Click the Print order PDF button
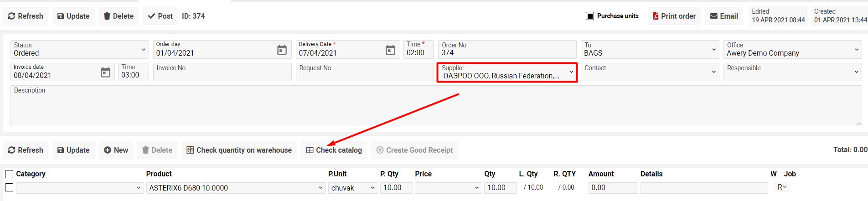The height and width of the screenshot is (201, 868). (x=674, y=16)
